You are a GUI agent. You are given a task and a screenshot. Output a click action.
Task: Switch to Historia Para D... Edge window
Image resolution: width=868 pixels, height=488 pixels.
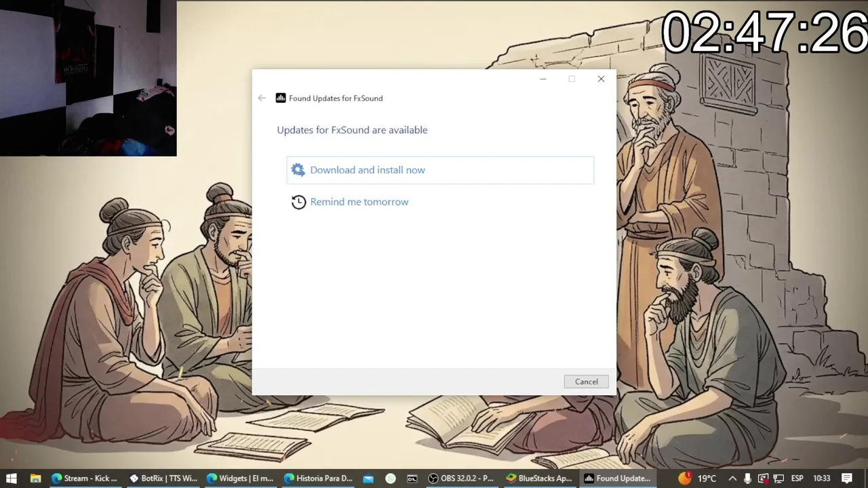pos(318,479)
